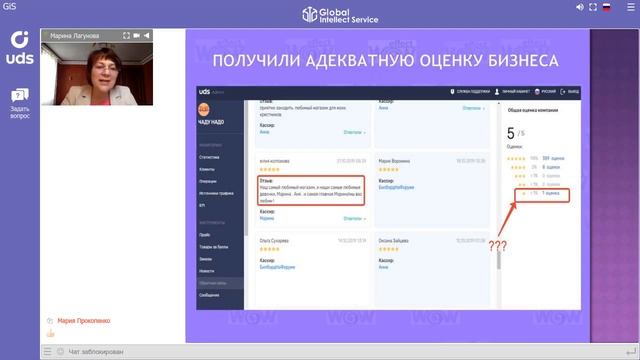Click icon beside Мария Прокопенко name
640x360 pixels.
50,321
